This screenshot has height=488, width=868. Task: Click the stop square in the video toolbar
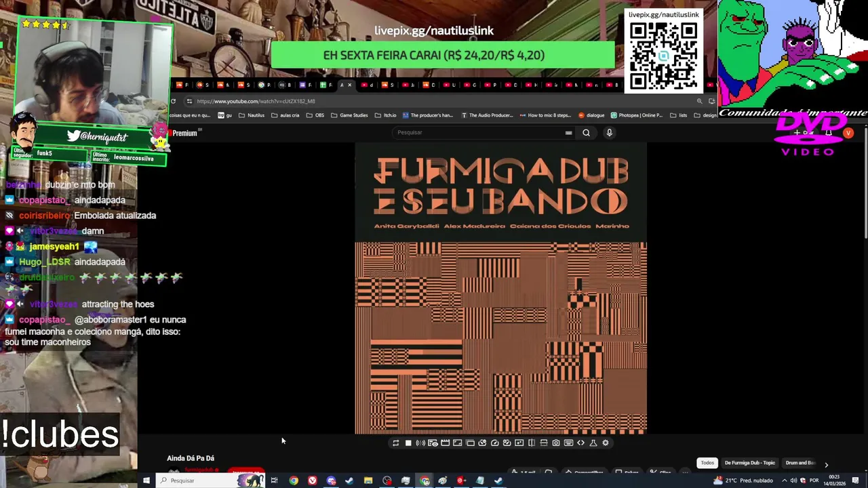408,443
